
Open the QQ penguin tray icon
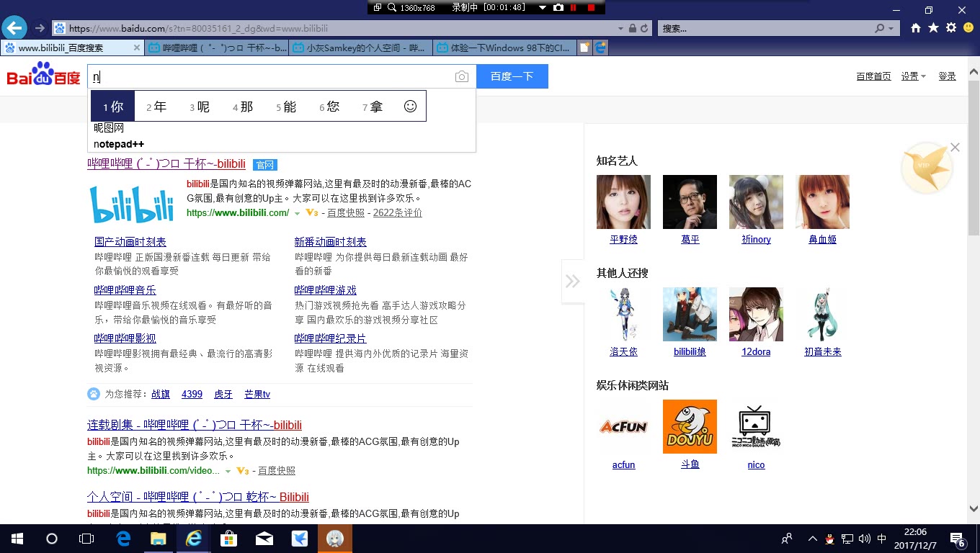coord(830,539)
